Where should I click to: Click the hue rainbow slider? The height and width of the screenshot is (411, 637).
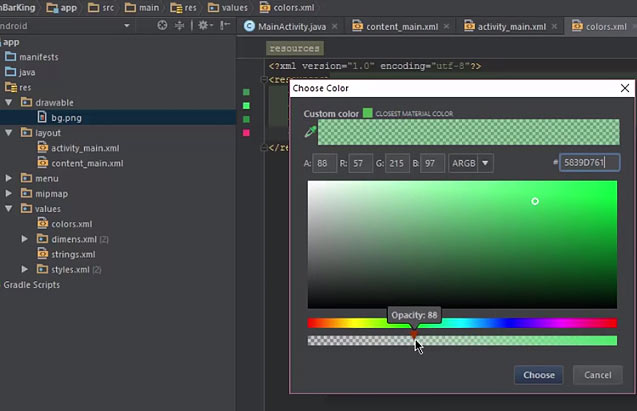[462, 323]
